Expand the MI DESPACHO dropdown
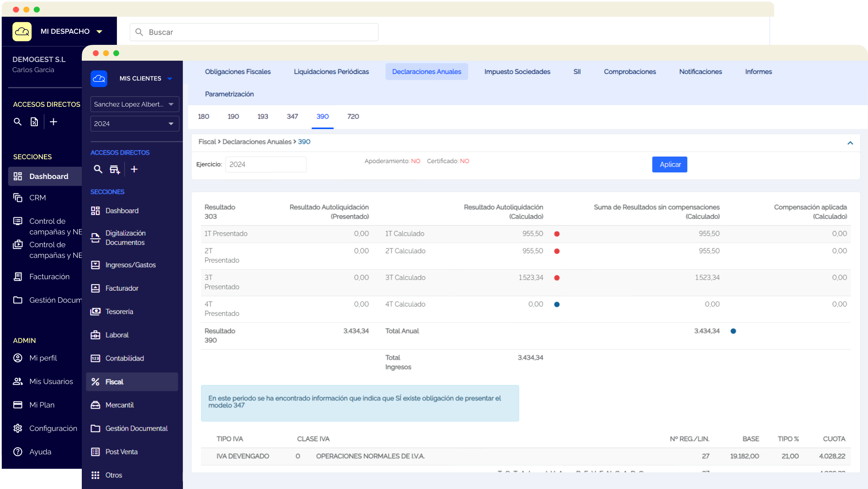Screen dimensions: 868x489 click(x=99, y=32)
